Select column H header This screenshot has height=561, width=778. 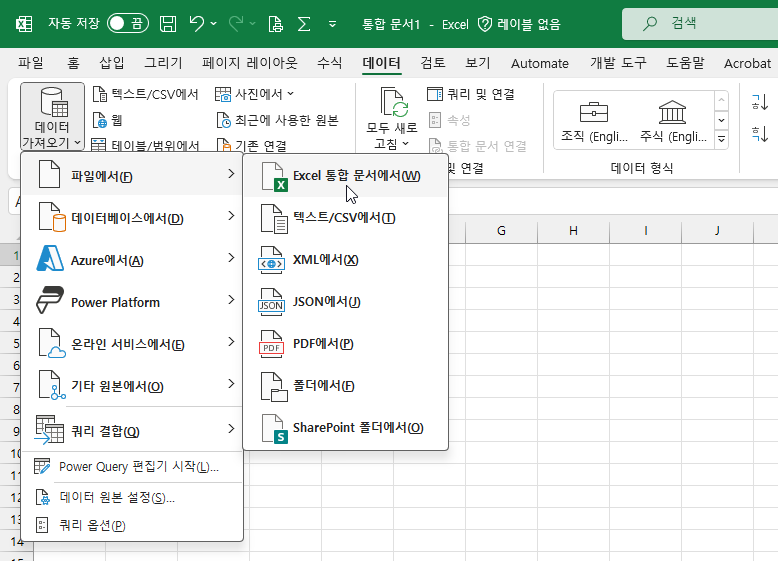click(x=573, y=231)
